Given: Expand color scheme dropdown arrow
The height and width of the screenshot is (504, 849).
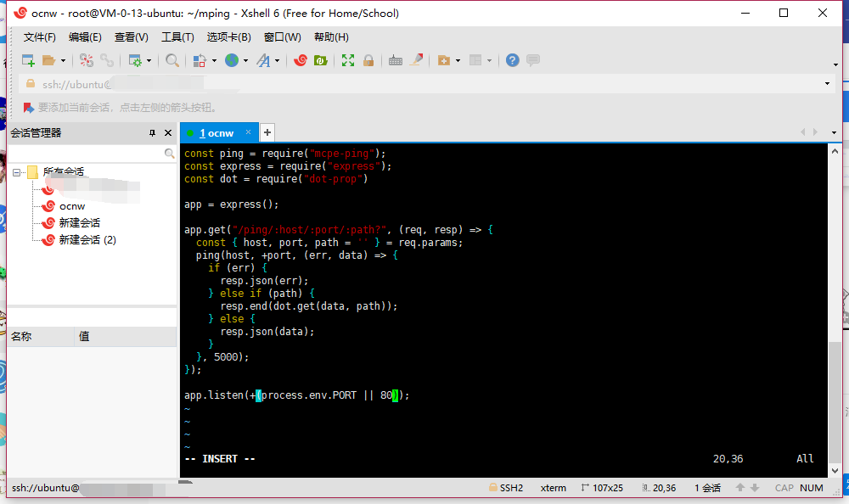Looking at the screenshot, I should tap(215, 60).
